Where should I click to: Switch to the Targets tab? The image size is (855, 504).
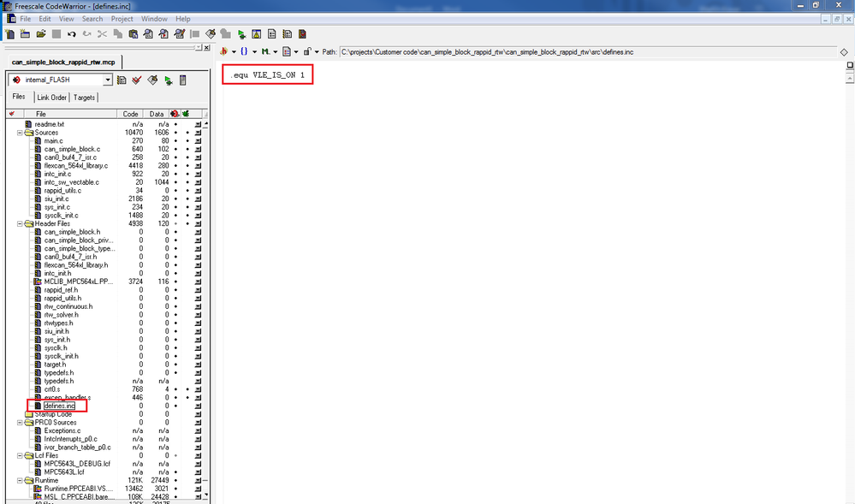84,97
